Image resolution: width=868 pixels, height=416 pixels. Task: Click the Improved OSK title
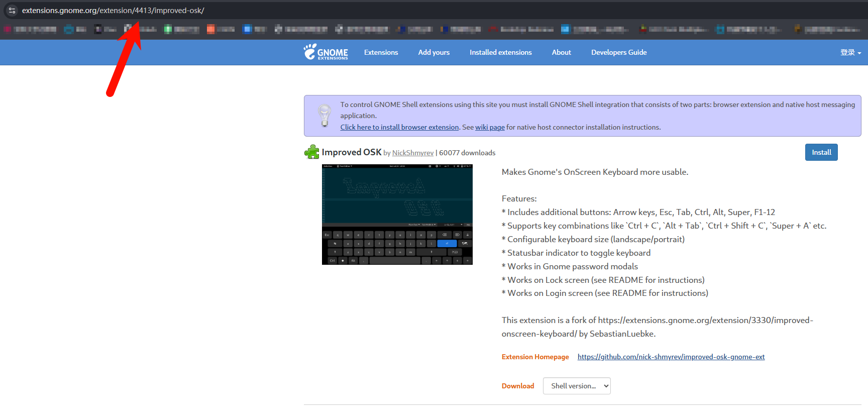[351, 152]
